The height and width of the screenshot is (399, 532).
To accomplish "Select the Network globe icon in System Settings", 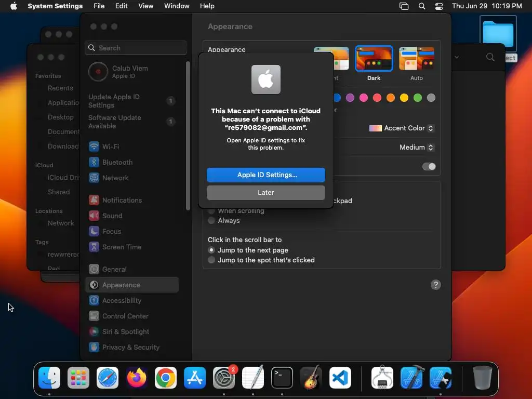I will click(94, 178).
